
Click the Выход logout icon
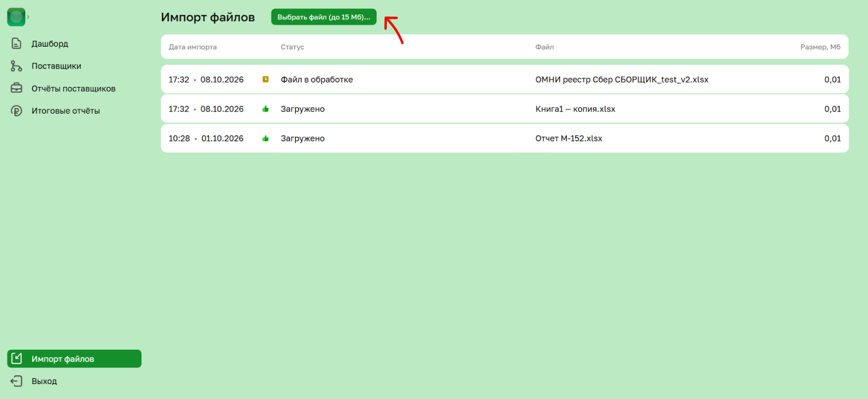[x=17, y=381]
